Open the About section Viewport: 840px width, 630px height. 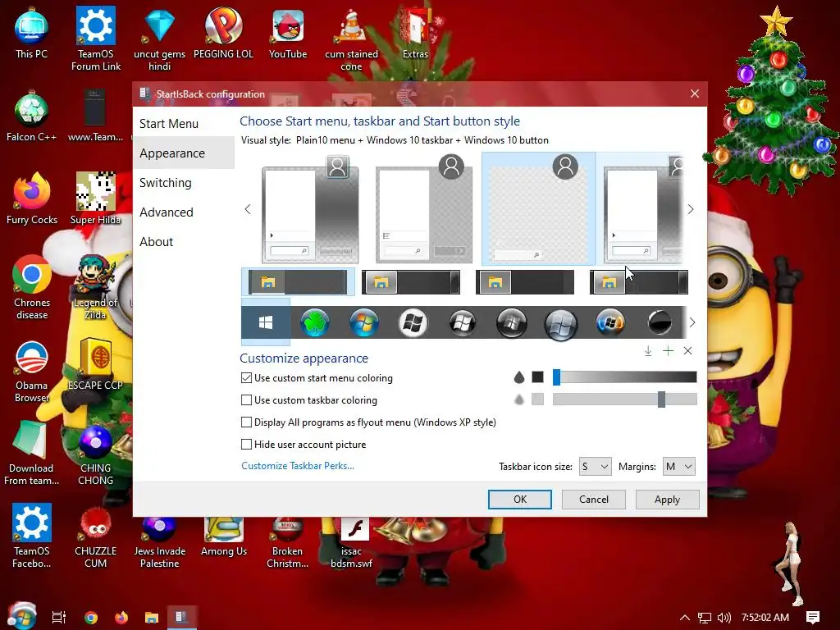(183, 242)
